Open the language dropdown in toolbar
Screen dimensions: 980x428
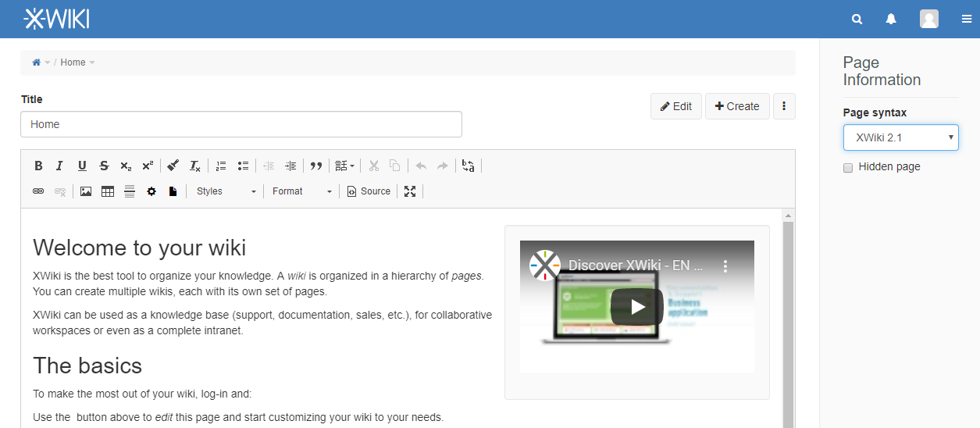point(344,166)
